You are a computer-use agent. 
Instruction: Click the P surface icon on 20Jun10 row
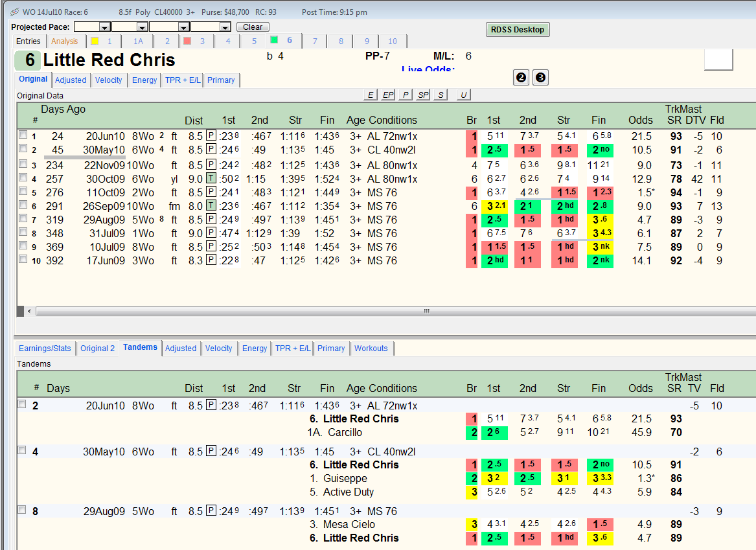click(211, 135)
